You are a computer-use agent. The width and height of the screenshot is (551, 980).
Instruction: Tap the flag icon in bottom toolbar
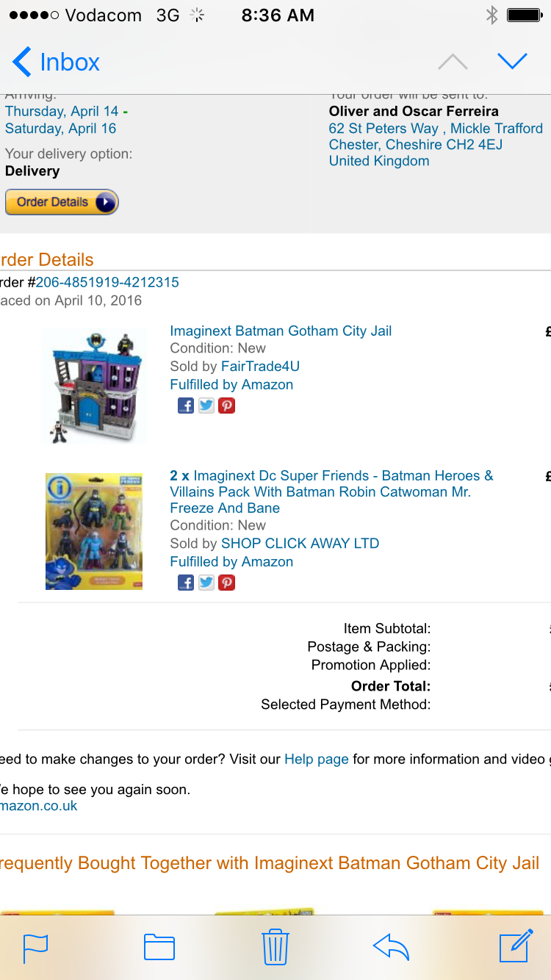click(x=35, y=947)
